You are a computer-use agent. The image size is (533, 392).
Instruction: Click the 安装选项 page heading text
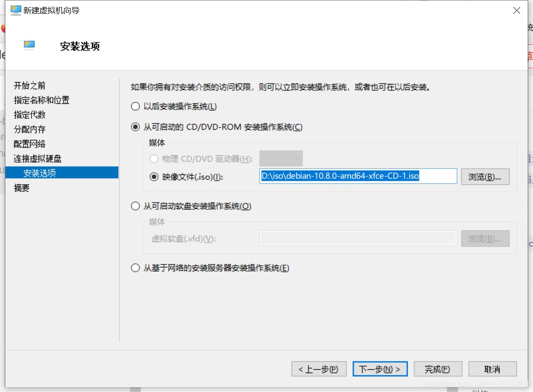[x=80, y=47]
